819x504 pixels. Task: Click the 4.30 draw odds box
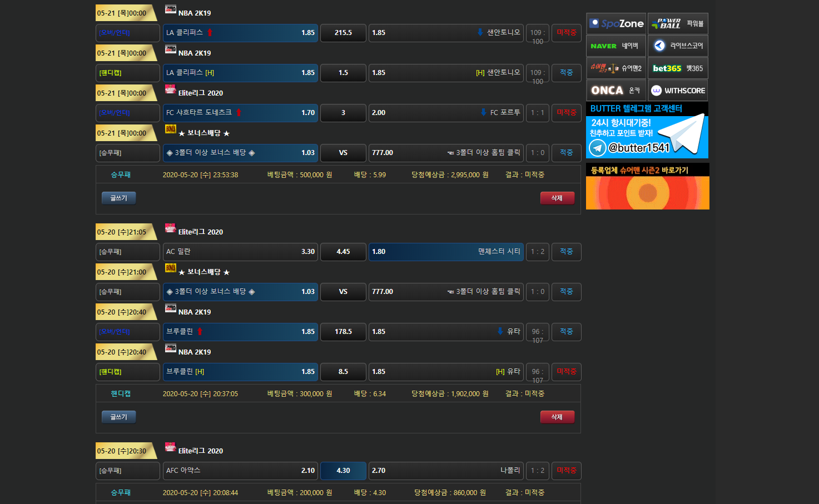pos(343,471)
